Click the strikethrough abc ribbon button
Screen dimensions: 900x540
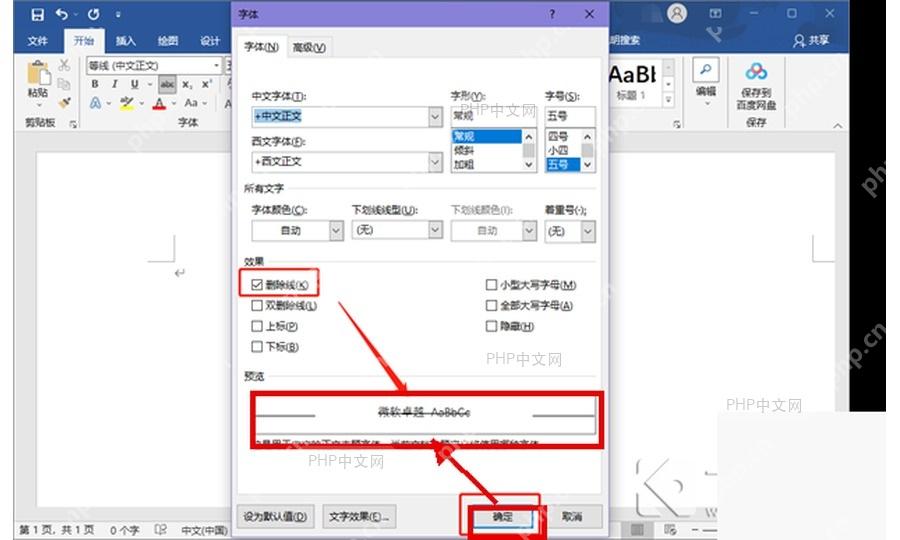point(167,84)
